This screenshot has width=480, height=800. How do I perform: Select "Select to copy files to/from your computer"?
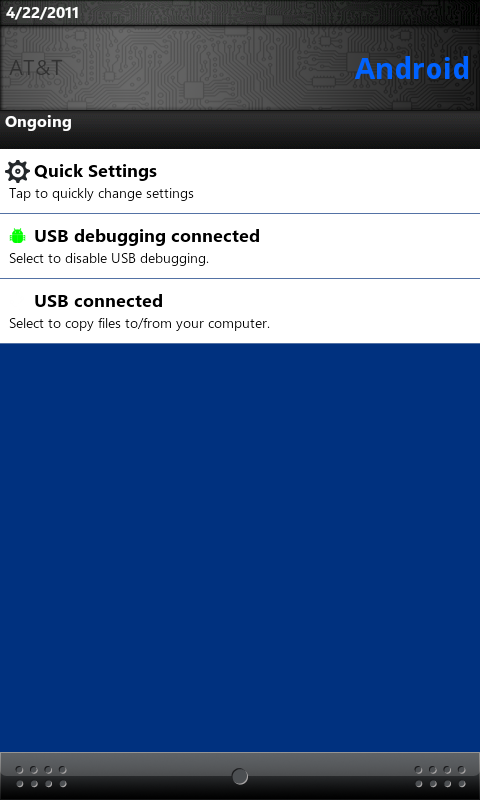(x=139, y=324)
